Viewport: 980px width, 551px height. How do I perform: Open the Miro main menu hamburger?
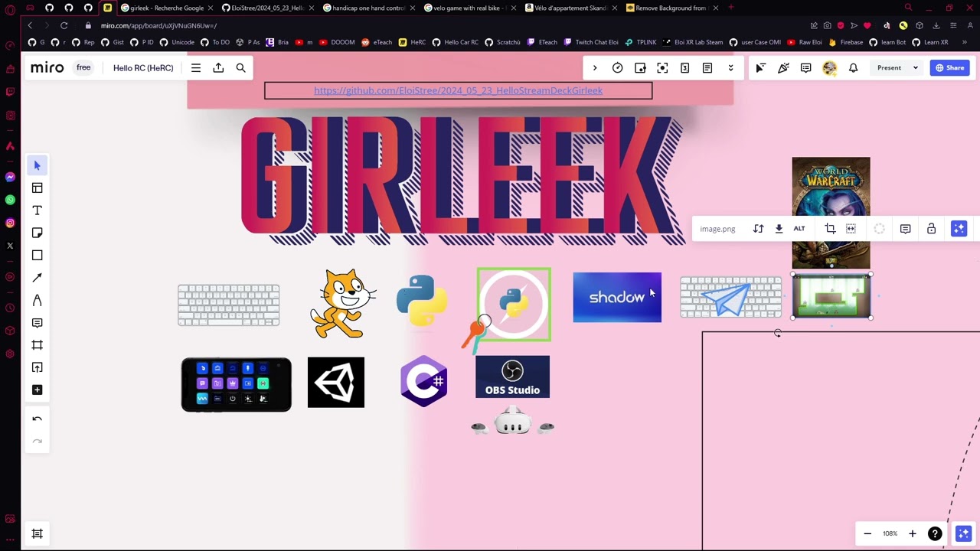point(196,68)
